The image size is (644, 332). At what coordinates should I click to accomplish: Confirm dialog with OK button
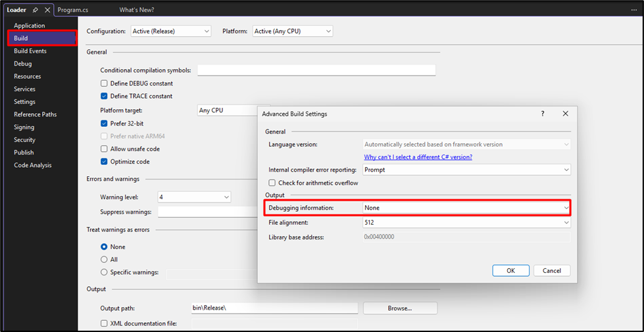tap(510, 271)
